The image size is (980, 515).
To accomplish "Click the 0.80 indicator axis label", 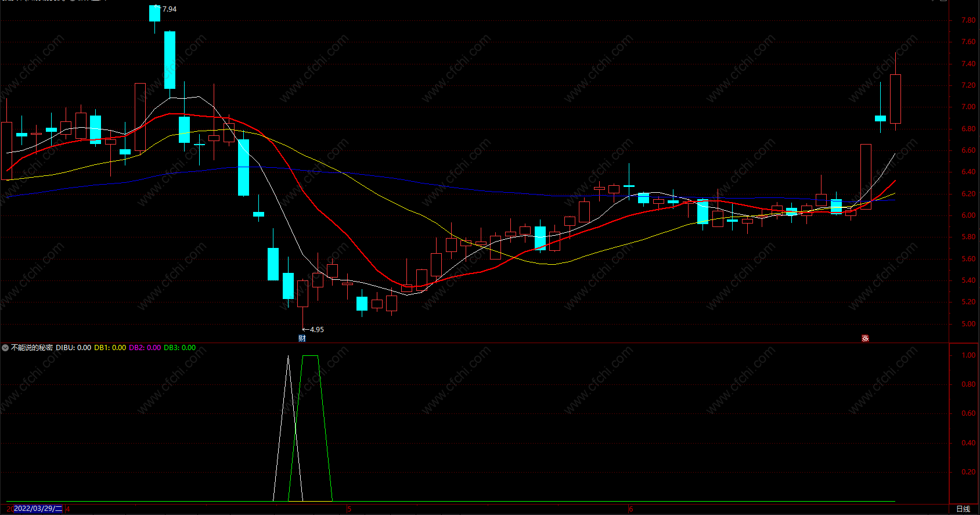I will [x=968, y=384].
